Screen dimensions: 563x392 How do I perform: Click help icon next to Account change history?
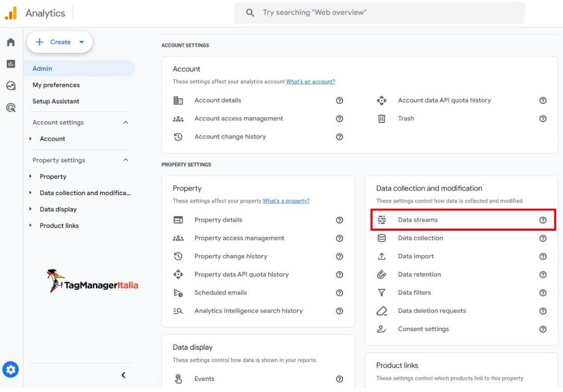[339, 137]
